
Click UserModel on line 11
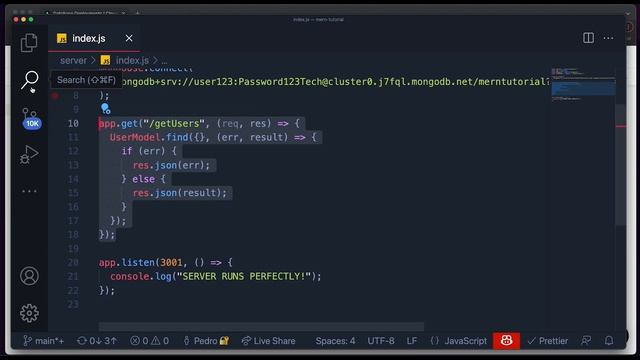[135, 137]
